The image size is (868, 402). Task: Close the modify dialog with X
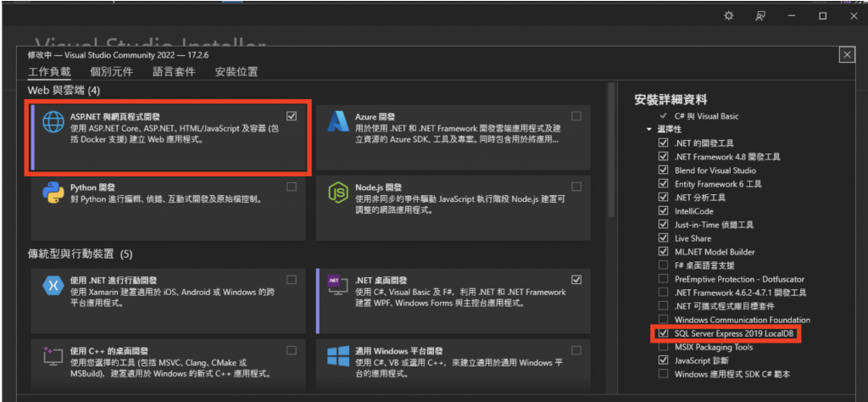pos(847,55)
